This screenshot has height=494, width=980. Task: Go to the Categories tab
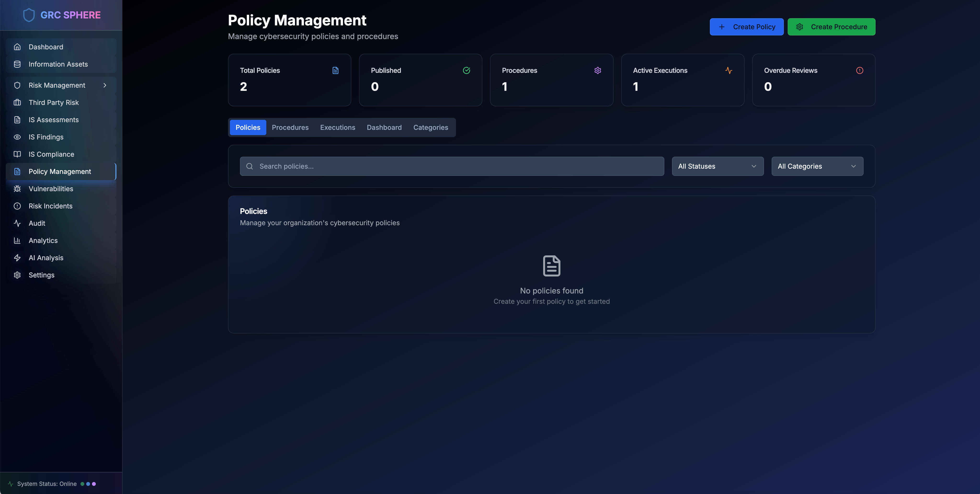[x=430, y=127]
